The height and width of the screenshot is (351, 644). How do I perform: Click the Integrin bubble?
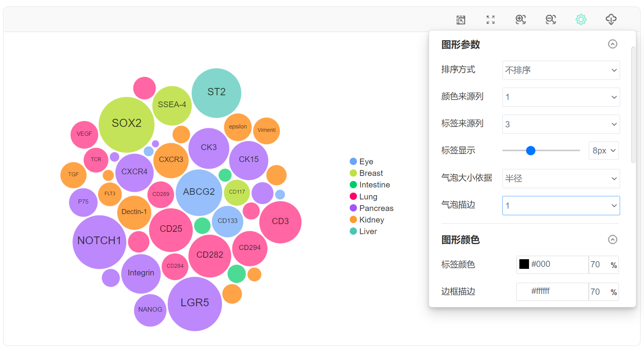click(x=141, y=273)
